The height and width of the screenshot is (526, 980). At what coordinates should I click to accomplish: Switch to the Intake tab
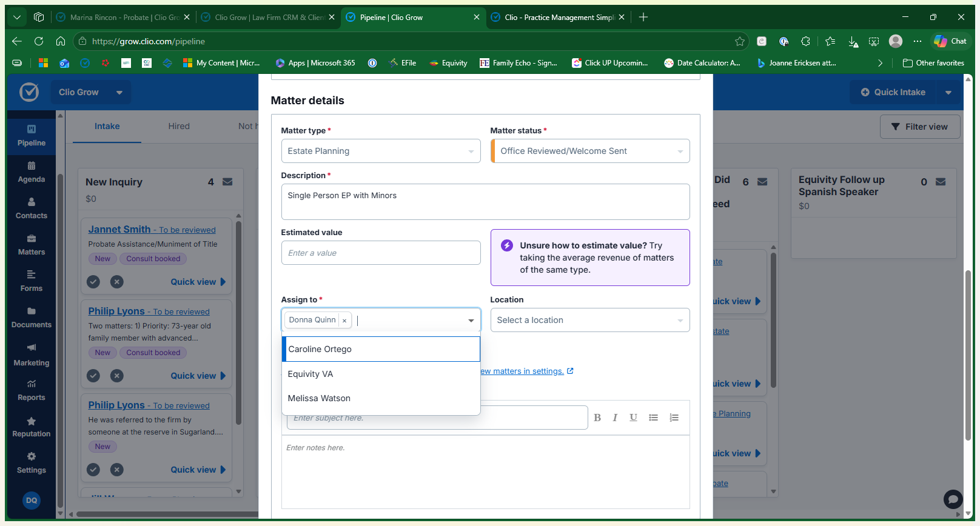click(107, 126)
